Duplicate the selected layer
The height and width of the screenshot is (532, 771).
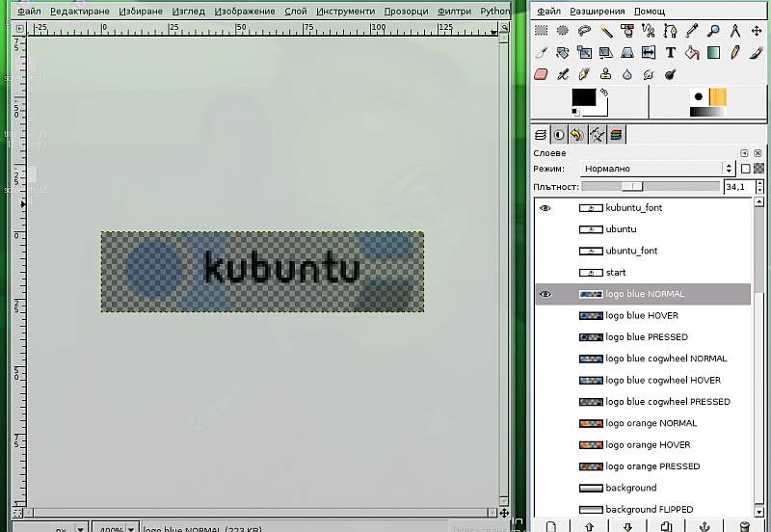666,526
